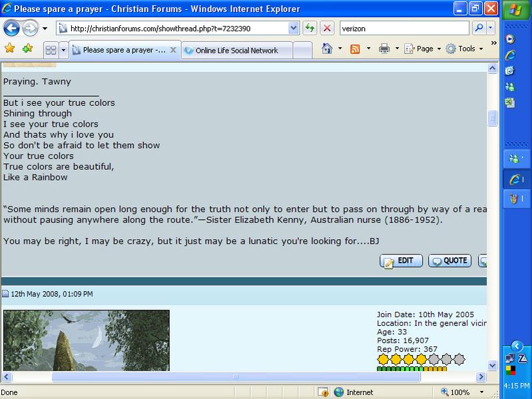Click the search box containing verizon
The height and width of the screenshot is (399, 532).
tap(404, 29)
